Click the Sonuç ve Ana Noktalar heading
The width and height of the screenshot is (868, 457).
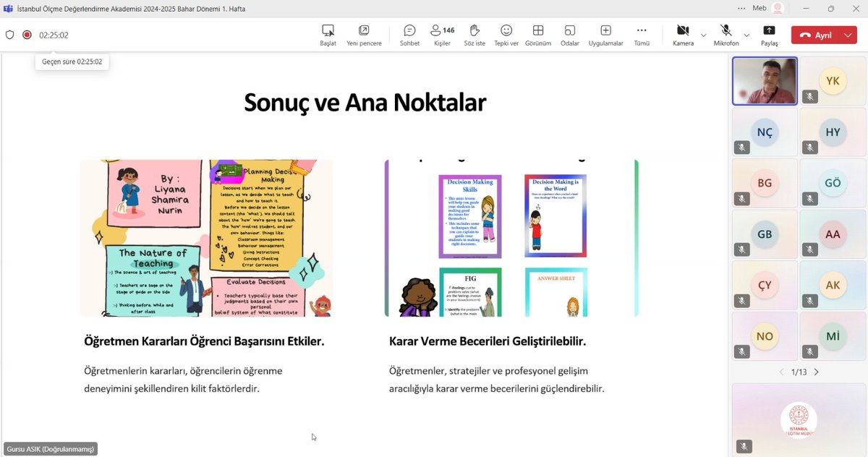365,103
